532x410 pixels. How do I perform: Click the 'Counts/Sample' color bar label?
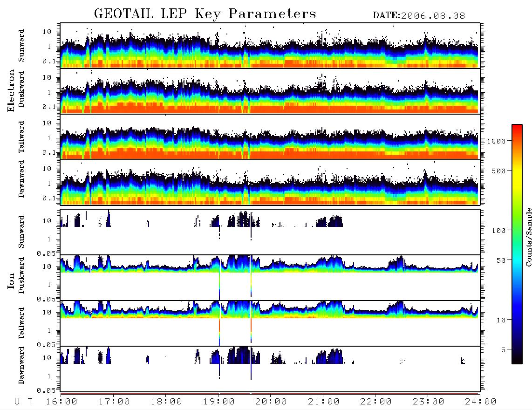tap(529, 237)
